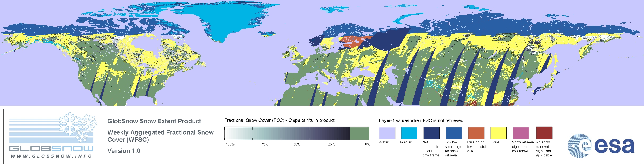The image size is (644, 167).
Task: Click the 'Glacier' legend label
Action: 406,142
